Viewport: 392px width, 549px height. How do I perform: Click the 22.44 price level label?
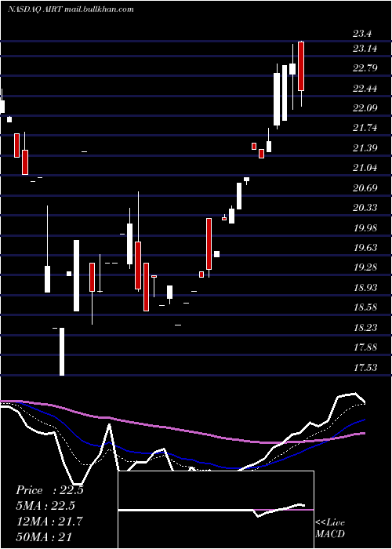[x=365, y=88]
